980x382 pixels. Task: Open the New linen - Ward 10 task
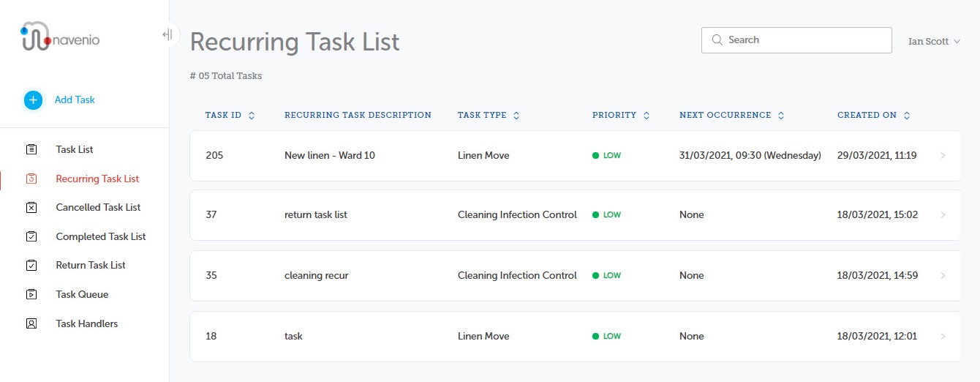(x=329, y=155)
